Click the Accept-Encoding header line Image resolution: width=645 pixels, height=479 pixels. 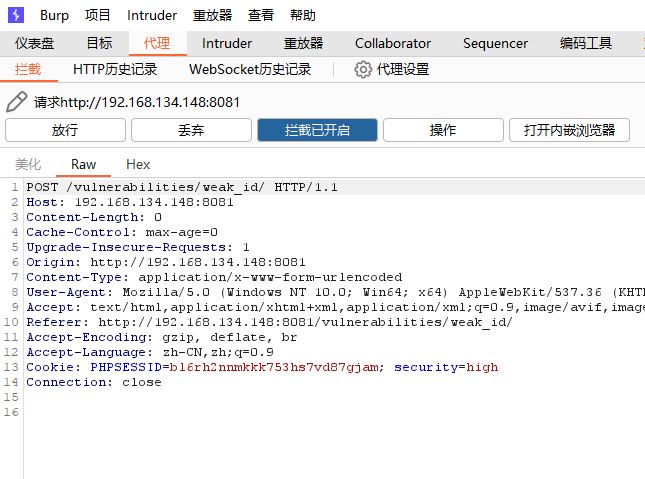click(x=162, y=337)
